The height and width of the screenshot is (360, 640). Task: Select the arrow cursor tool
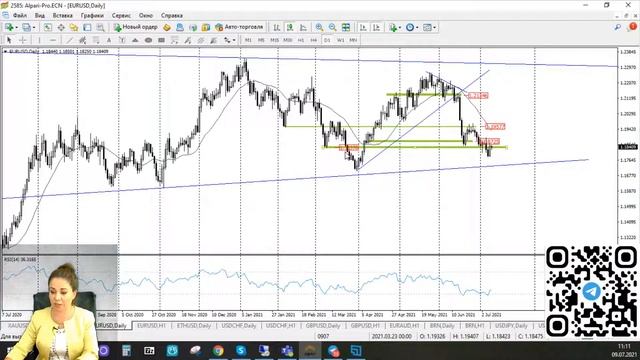tap(9, 40)
